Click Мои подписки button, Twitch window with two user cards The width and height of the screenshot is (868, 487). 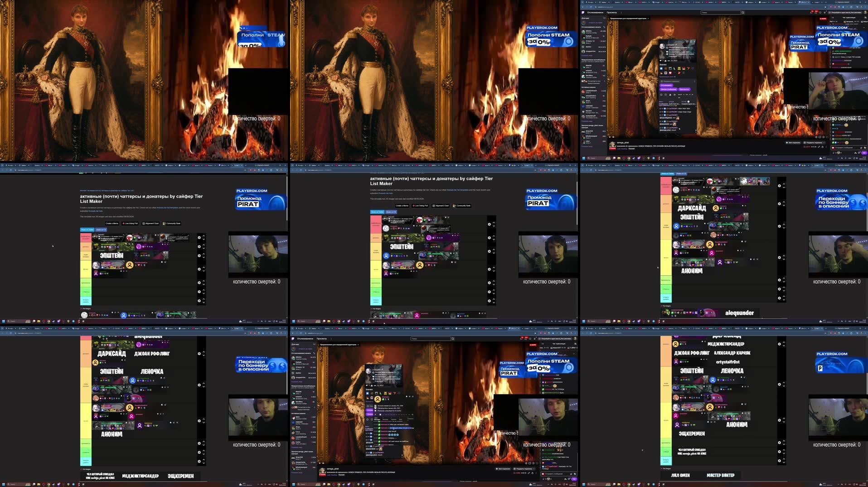503,469
